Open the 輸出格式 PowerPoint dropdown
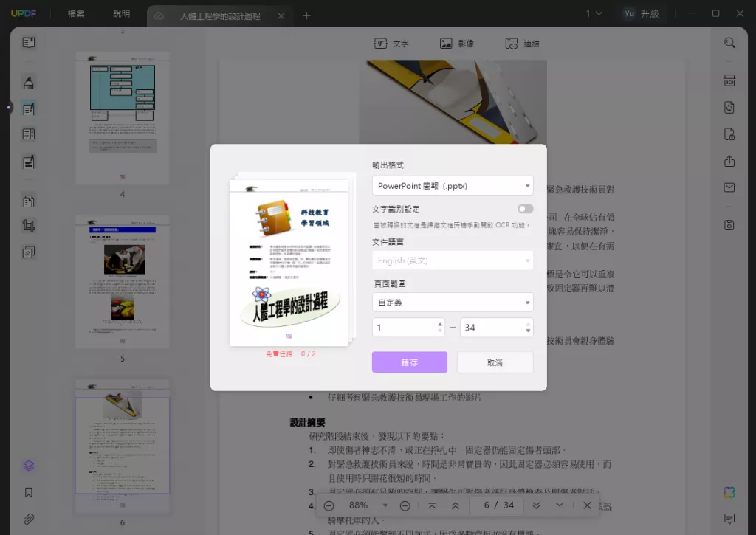The height and width of the screenshot is (535, 756). [x=453, y=185]
